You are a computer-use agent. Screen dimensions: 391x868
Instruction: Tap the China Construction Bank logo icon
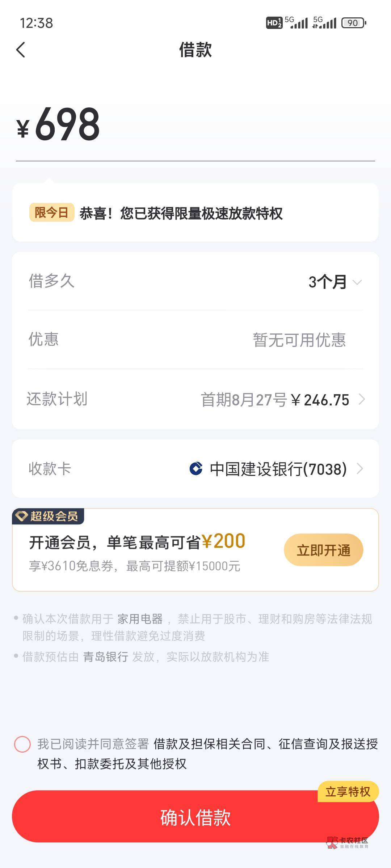[196, 469]
